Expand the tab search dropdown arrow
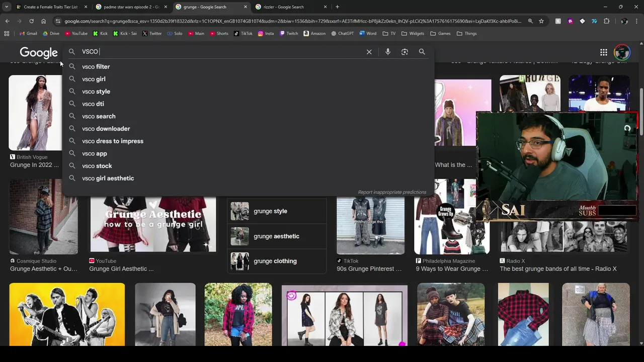The width and height of the screenshot is (644, 362). pos(7,7)
